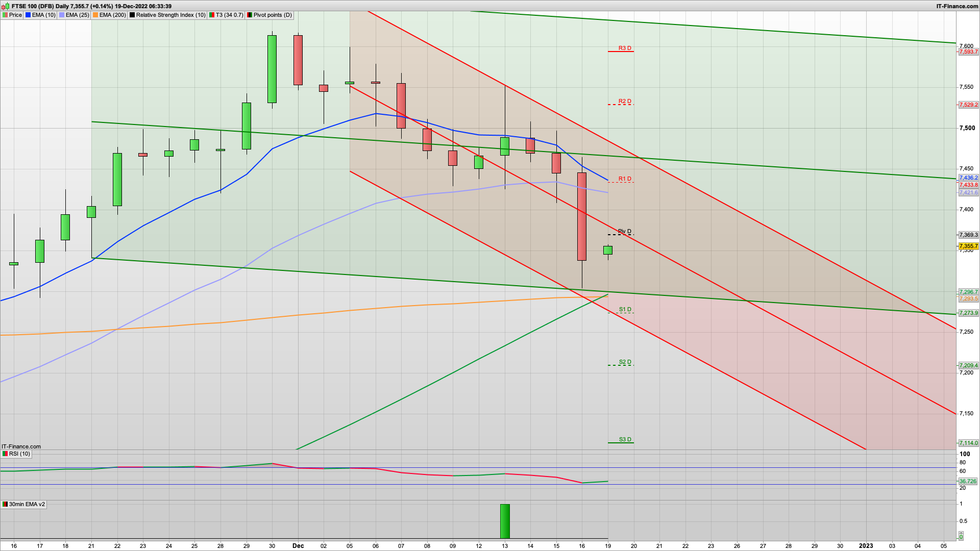This screenshot has height=551, width=980.
Task: Toggle the EMA (200) overlay label
Action: [x=113, y=15]
